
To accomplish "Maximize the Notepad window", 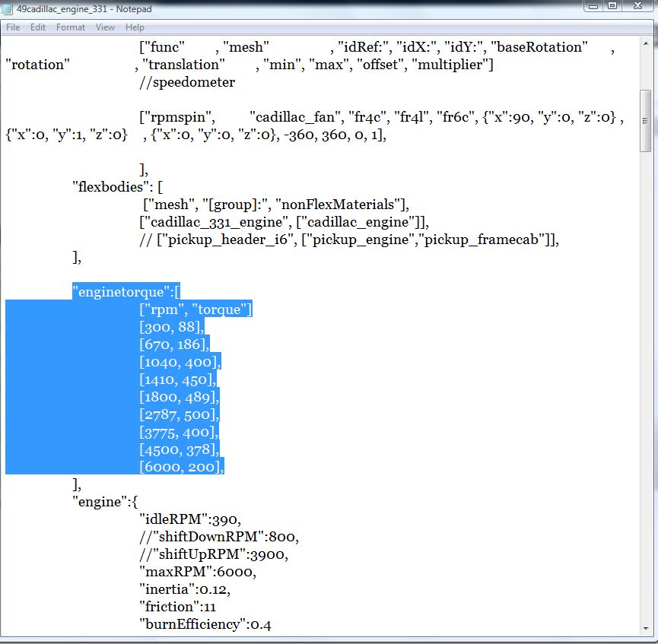I will [x=612, y=6].
